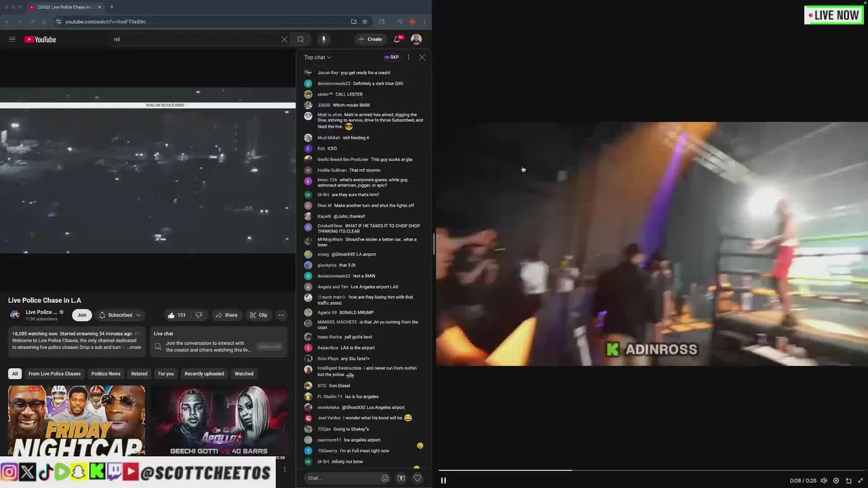868x488 pixels.
Task: Open options for the Geechi Gotti video
Action: [x=285, y=469]
